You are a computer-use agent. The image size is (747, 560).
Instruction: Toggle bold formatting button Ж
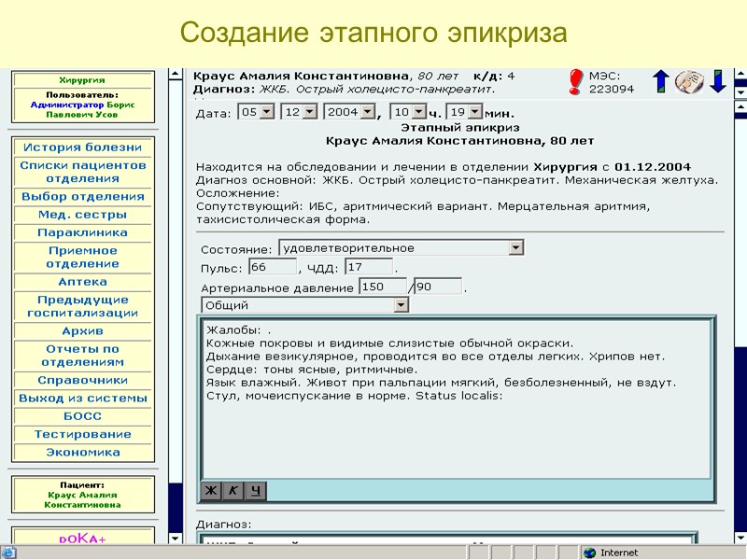(211, 491)
